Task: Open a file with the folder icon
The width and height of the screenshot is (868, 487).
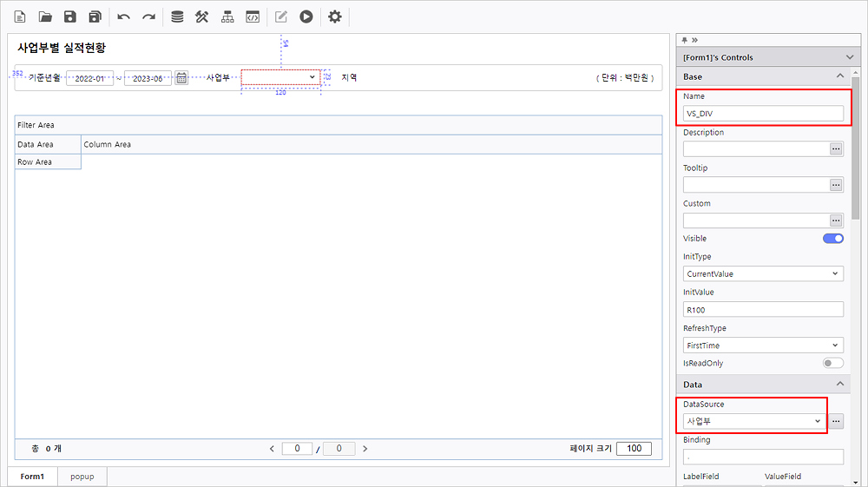Action: pos(45,16)
